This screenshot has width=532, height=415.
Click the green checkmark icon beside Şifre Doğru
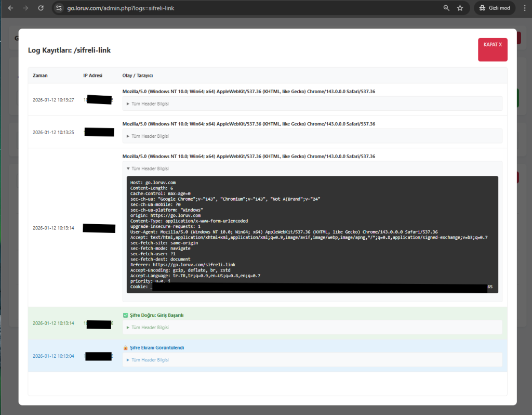click(125, 315)
